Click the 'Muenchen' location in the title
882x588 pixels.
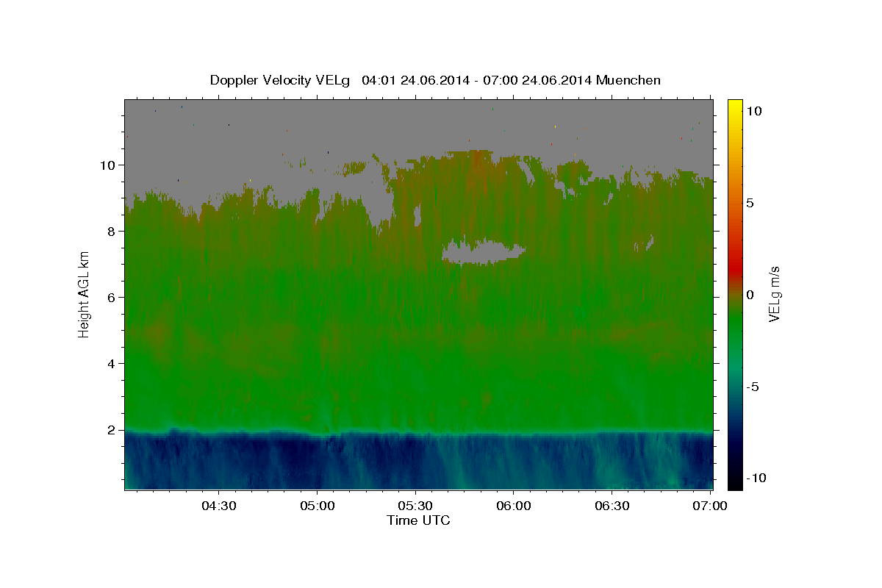pos(628,80)
